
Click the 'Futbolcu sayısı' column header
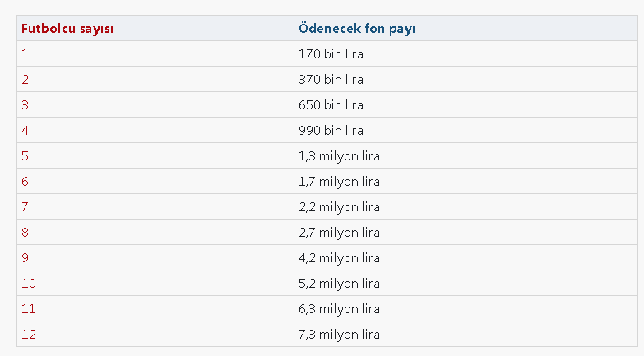(x=67, y=29)
